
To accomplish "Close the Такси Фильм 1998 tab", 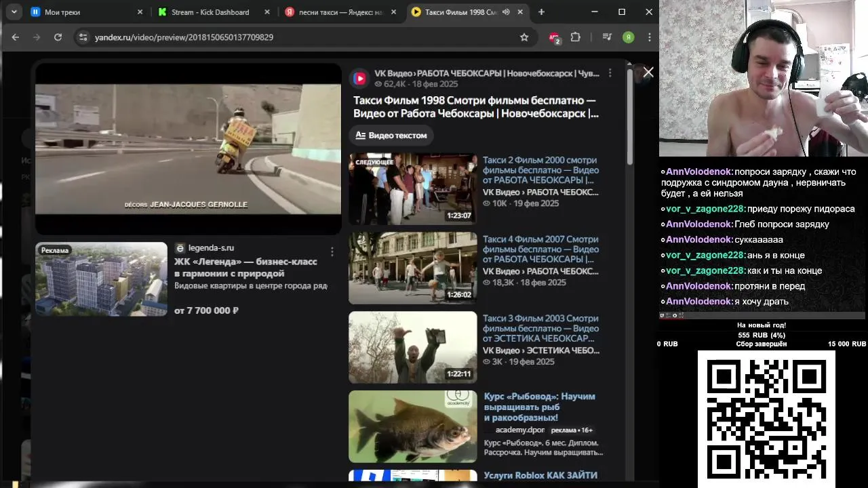I will click(520, 12).
